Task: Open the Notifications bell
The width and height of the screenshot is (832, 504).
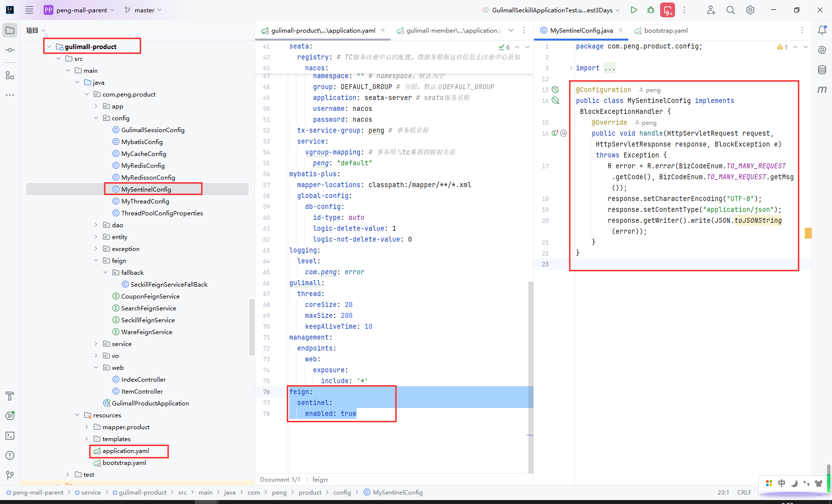Action: 822,30
